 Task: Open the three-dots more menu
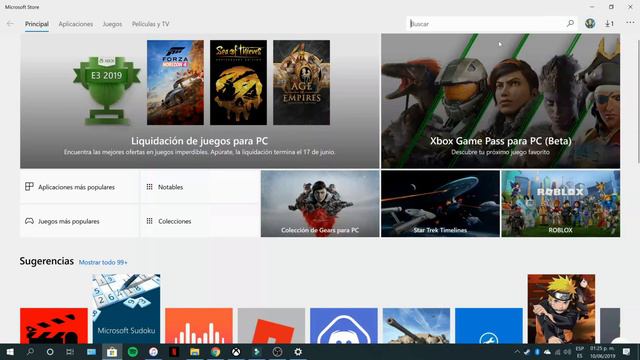630,23
